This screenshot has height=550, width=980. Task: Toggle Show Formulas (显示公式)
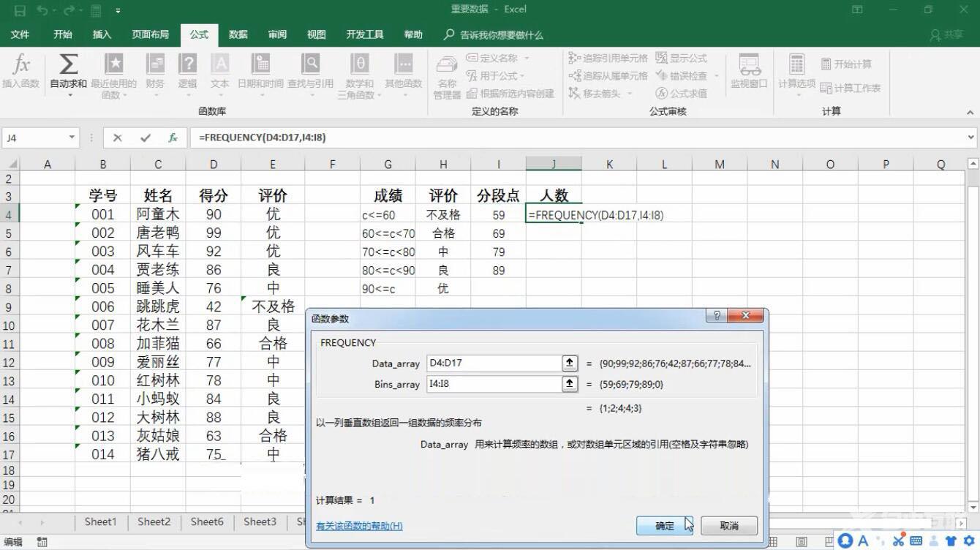point(682,58)
